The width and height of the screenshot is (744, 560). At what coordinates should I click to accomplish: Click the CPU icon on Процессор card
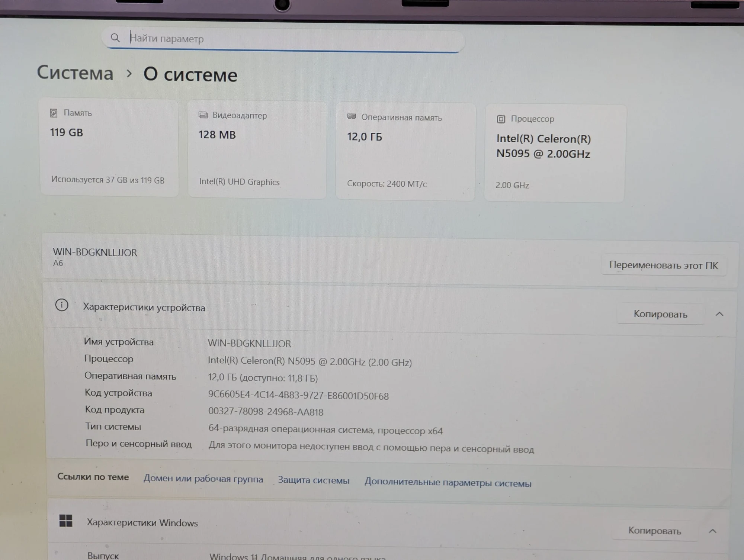501,119
